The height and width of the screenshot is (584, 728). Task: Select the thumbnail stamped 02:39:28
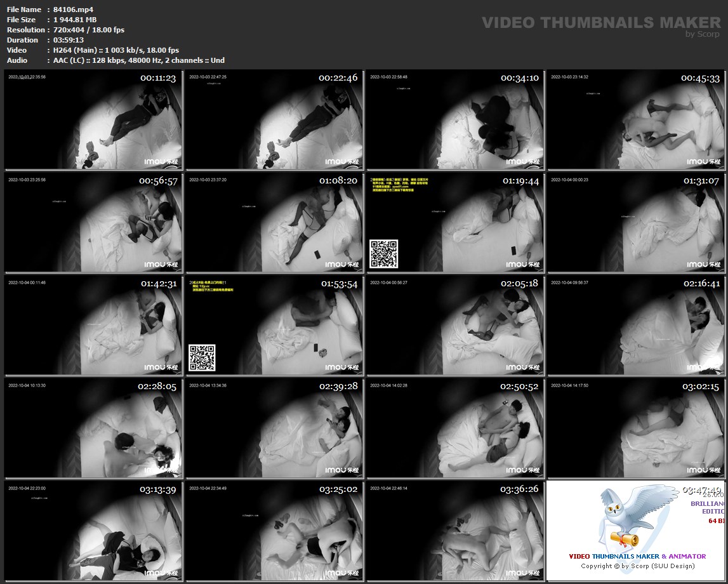pyautogui.click(x=274, y=428)
